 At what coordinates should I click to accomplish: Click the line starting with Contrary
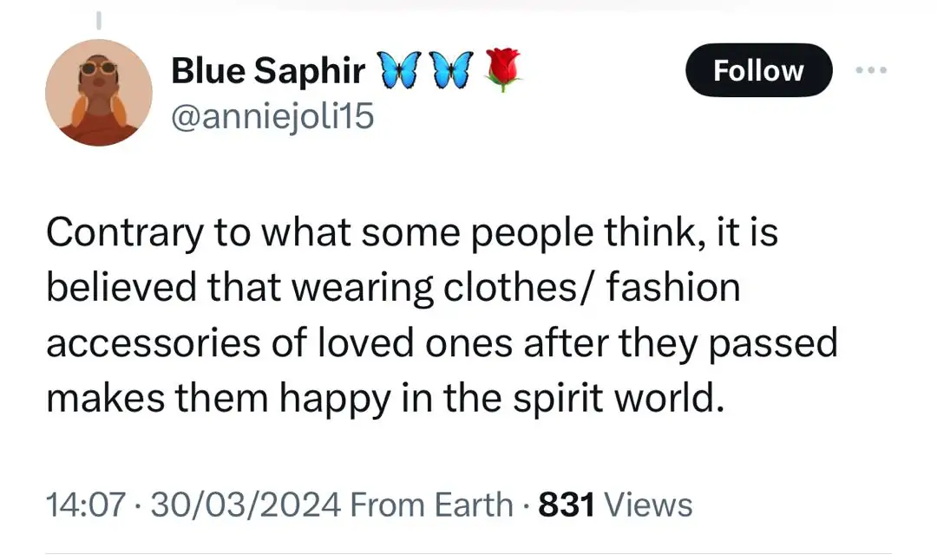click(x=411, y=233)
